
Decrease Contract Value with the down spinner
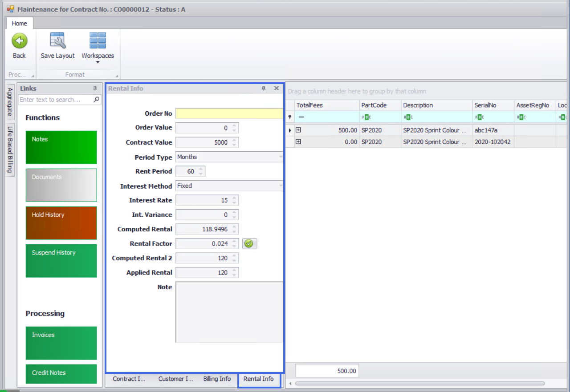[x=235, y=145]
